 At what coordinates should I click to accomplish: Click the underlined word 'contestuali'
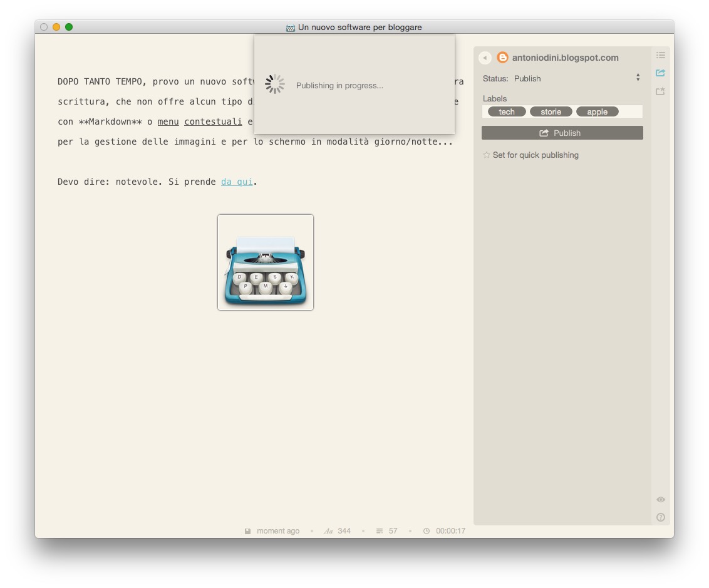click(213, 121)
